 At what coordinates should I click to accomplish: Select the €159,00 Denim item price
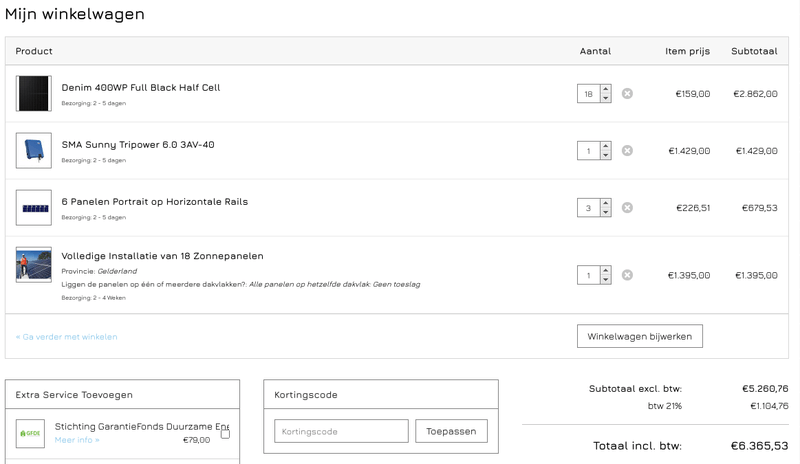(x=693, y=94)
